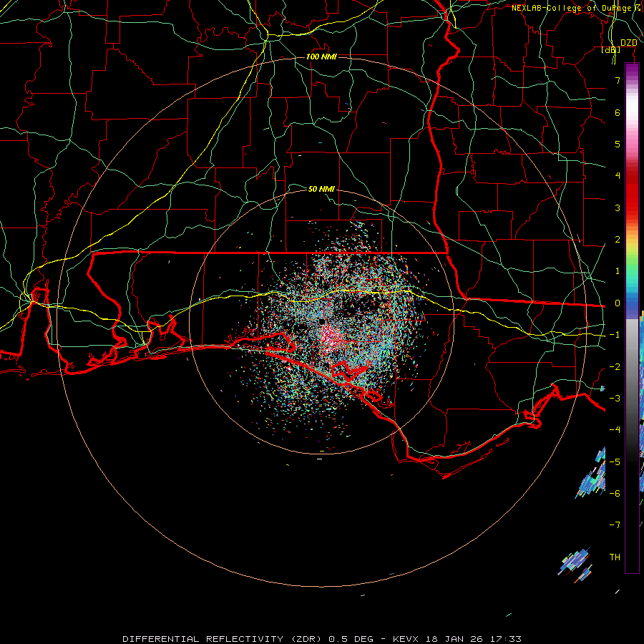Click the "NEXLAB-College of DuPage" text
Viewport: 644px width, 644px height.
[571, 8]
